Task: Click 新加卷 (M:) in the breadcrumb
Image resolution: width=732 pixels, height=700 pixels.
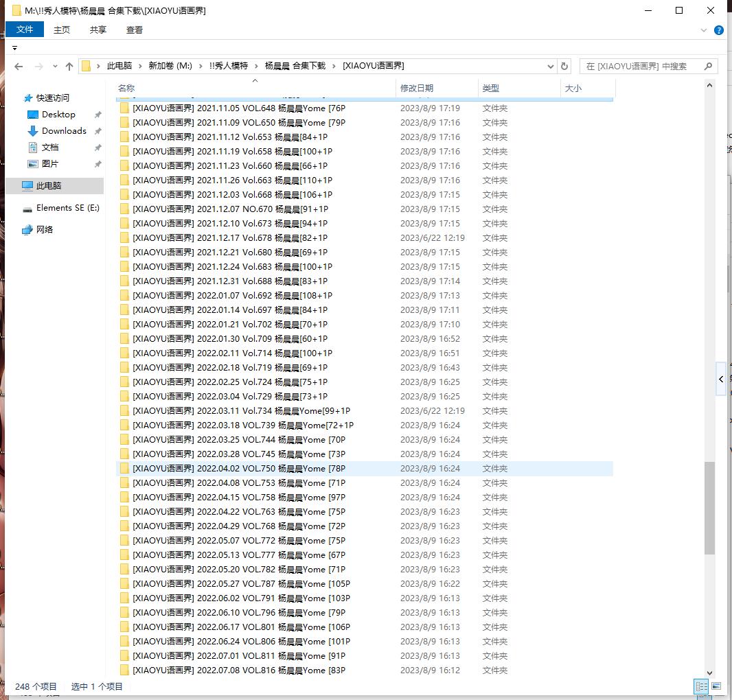Action: [x=170, y=66]
